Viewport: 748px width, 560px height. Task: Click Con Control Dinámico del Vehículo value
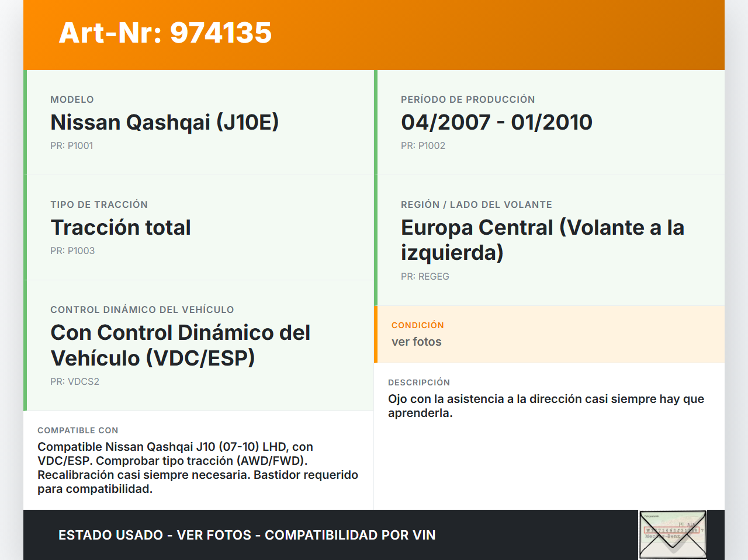(180, 345)
